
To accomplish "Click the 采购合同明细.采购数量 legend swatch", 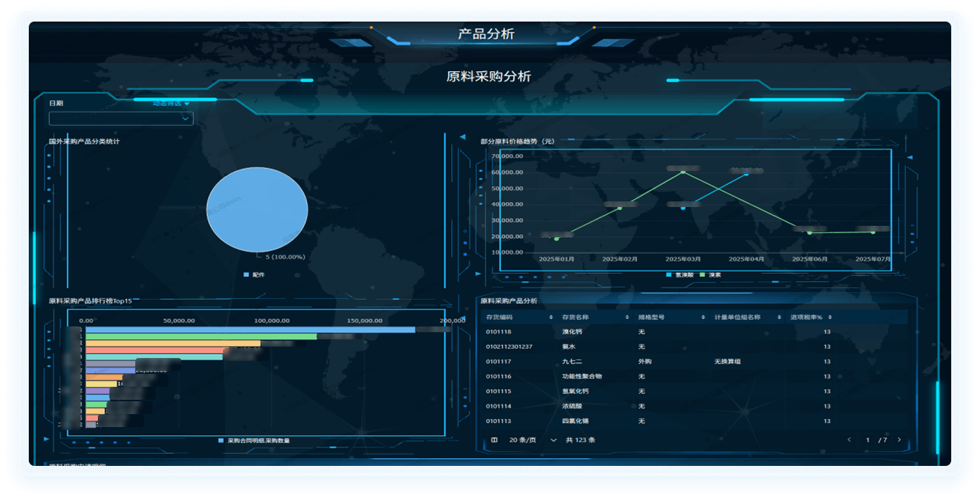I will click(x=221, y=440).
